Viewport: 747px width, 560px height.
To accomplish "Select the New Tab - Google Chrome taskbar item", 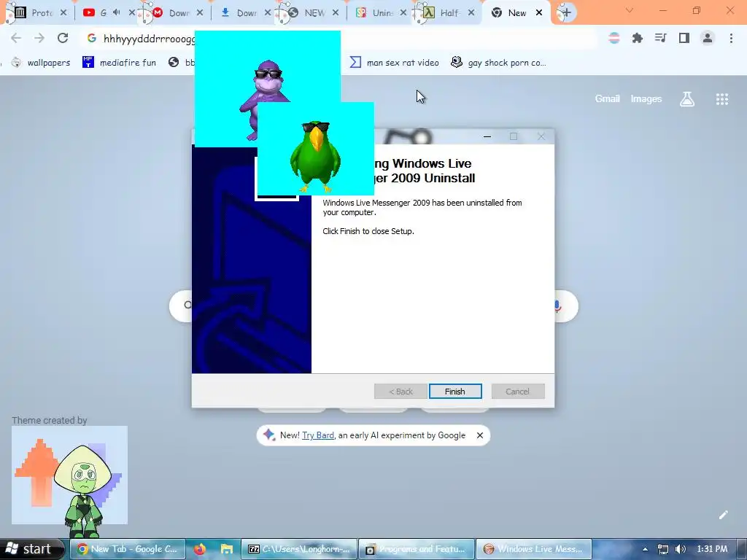I will pyautogui.click(x=127, y=549).
